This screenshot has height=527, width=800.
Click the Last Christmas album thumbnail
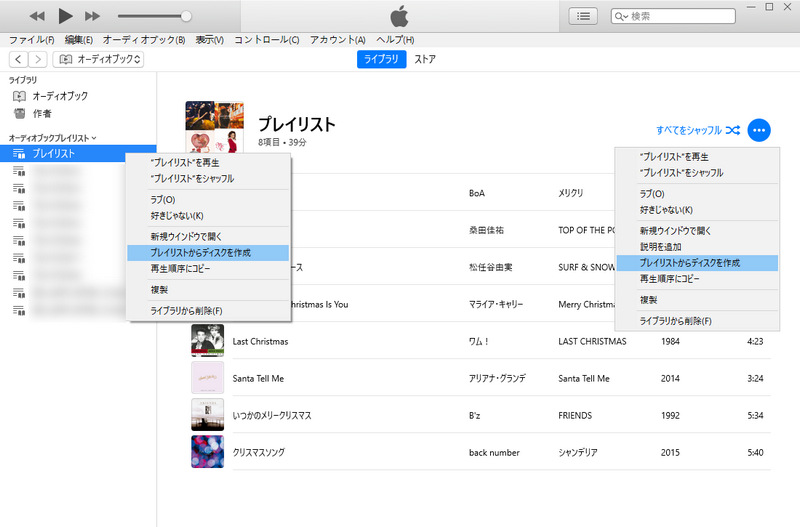click(x=208, y=341)
